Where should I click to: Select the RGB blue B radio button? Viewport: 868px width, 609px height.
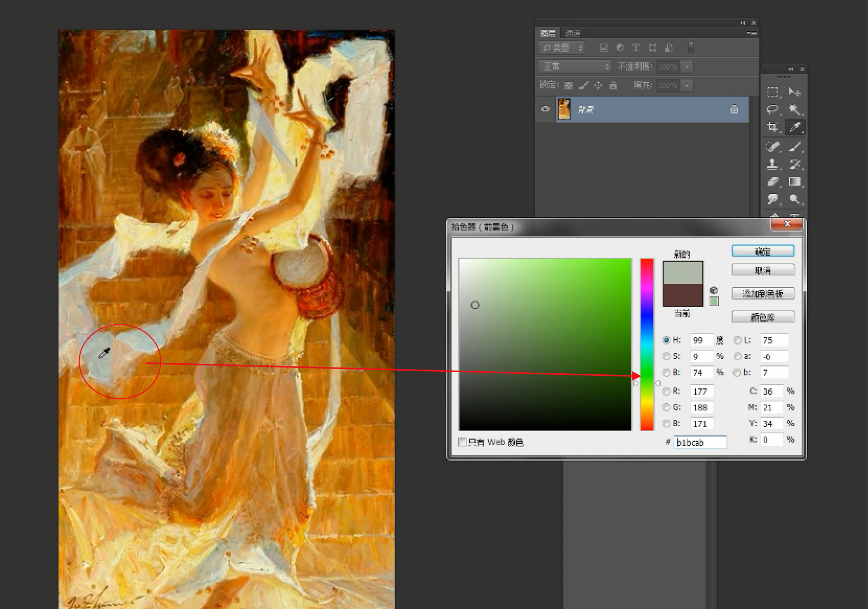click(666, 423)
